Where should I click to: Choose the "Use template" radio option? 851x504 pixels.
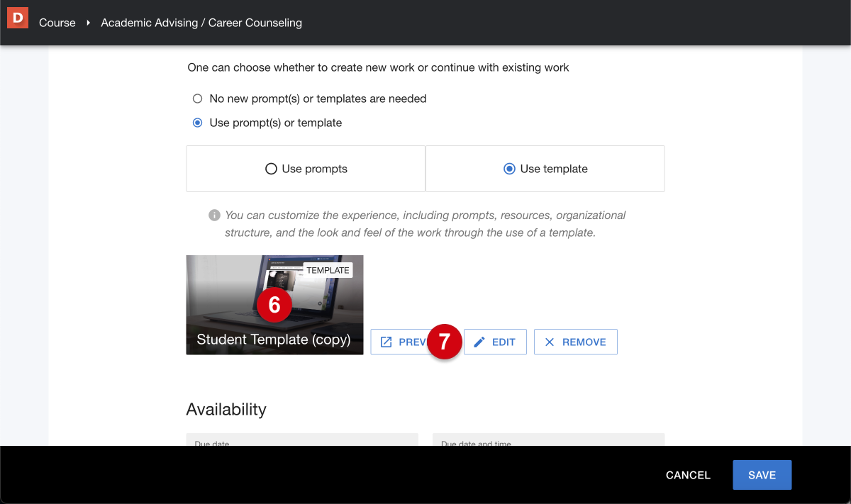coord(508,169)
